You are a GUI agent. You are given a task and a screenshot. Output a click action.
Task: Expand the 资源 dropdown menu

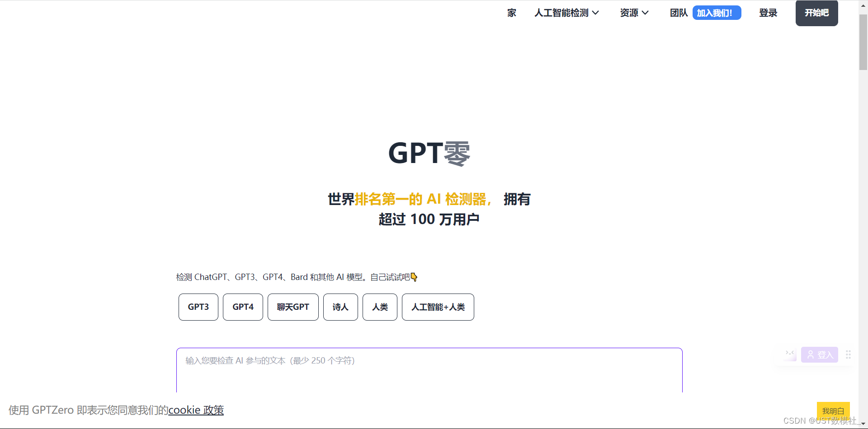[634, 13]
